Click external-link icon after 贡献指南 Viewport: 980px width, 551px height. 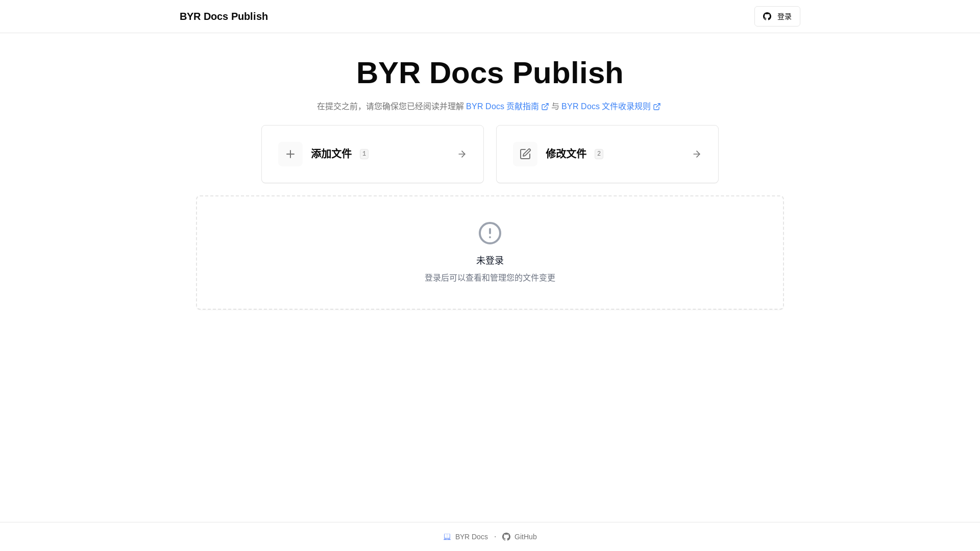tap(545, 107)
